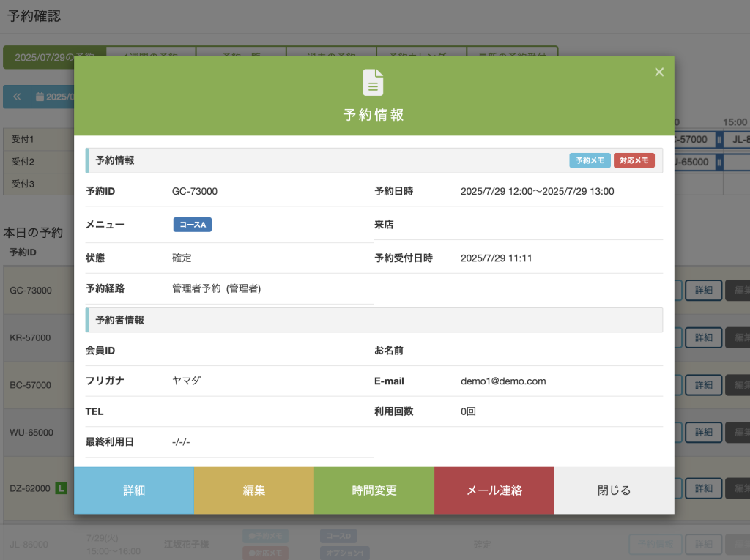Click DZ-62000 row in background list
The width and height of the screenshot is (750, 560).
29,488
